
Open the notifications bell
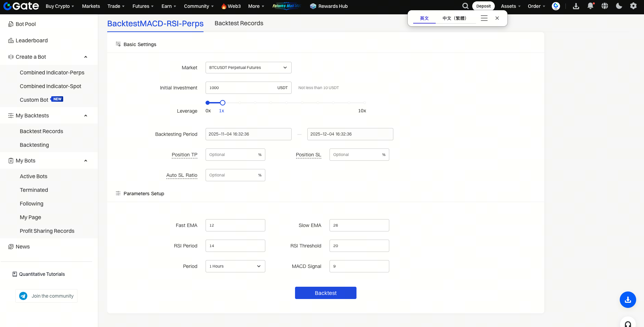click(x=590, y=6)
